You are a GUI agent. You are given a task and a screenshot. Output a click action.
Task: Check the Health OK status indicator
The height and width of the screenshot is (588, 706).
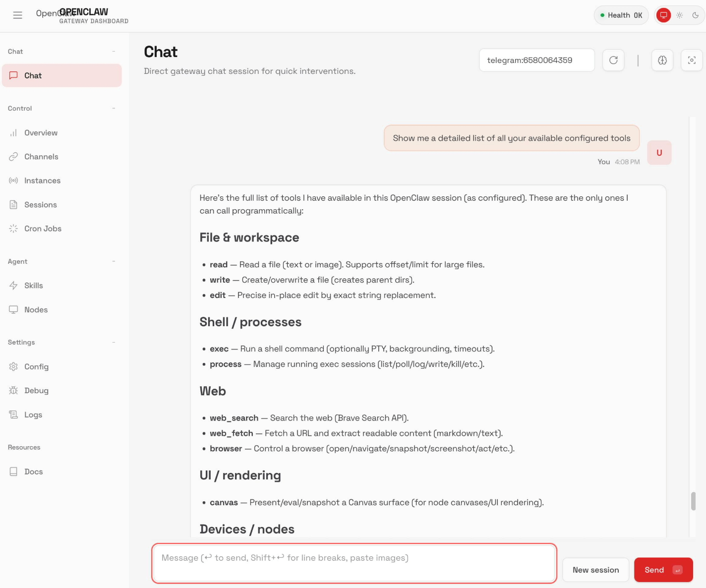pos(621,15)
